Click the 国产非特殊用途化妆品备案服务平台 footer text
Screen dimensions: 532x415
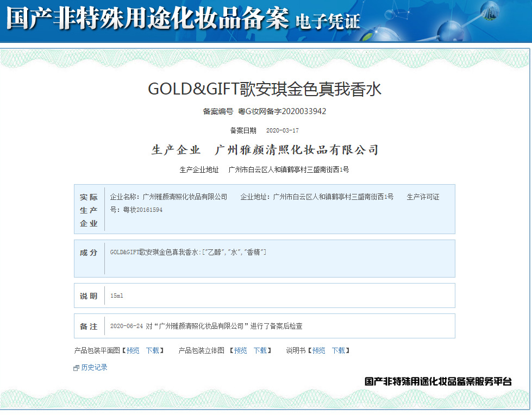438,382
